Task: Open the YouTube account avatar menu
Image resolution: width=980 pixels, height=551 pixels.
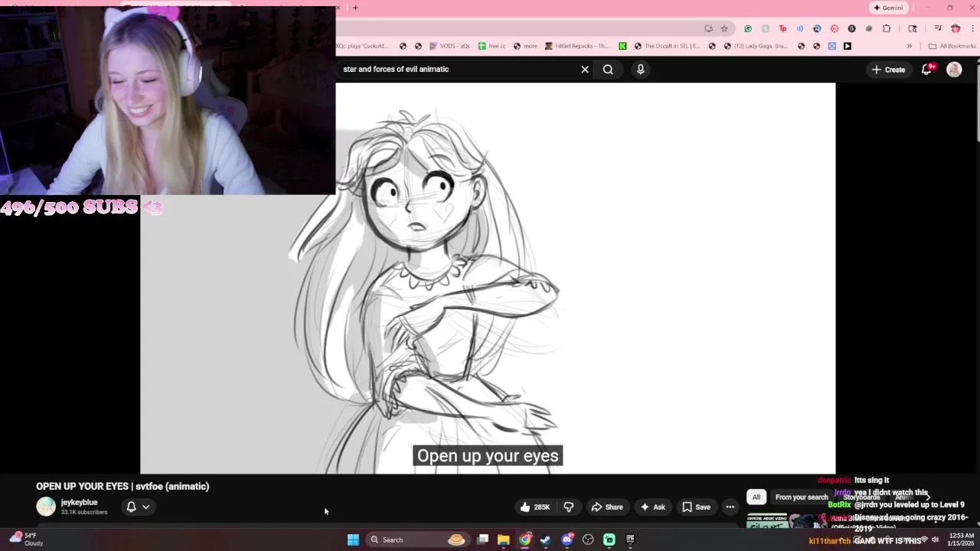Action: pos(954,70)
